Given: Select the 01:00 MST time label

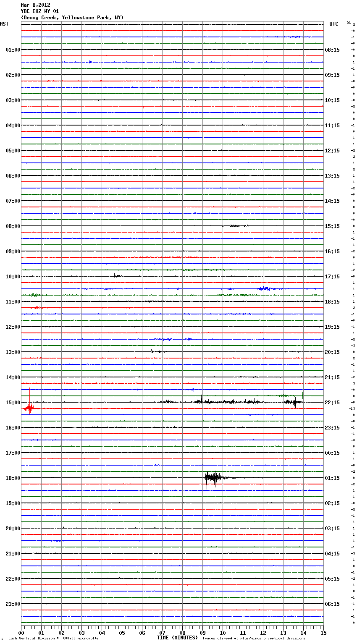Looking at the screenshot, I should [x=13, y=50].
